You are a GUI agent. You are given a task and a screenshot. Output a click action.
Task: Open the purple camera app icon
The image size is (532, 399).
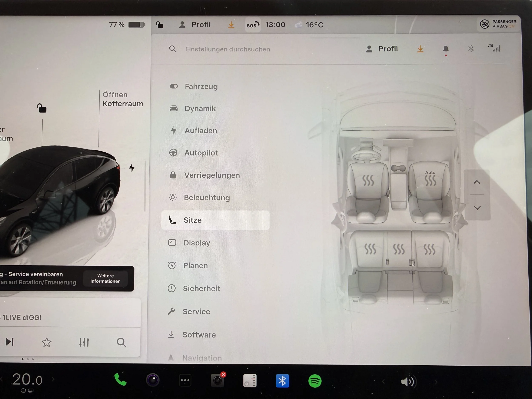pos(153,380)
